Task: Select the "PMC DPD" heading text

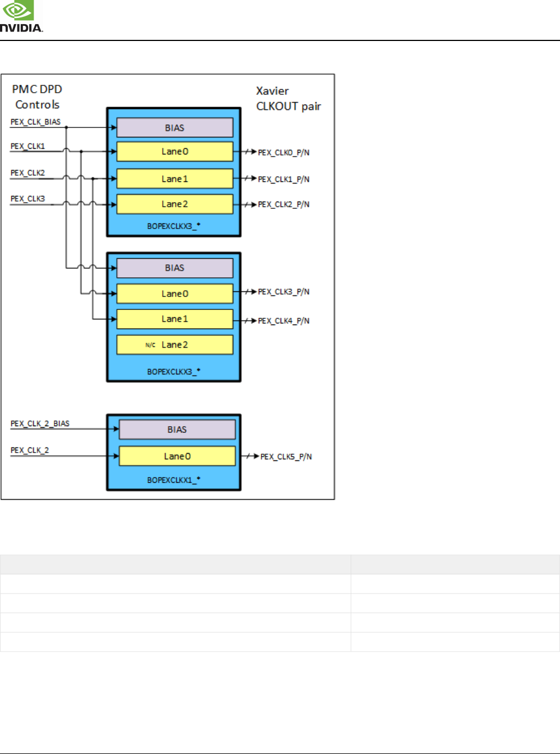Action: [x=37, y=89]
